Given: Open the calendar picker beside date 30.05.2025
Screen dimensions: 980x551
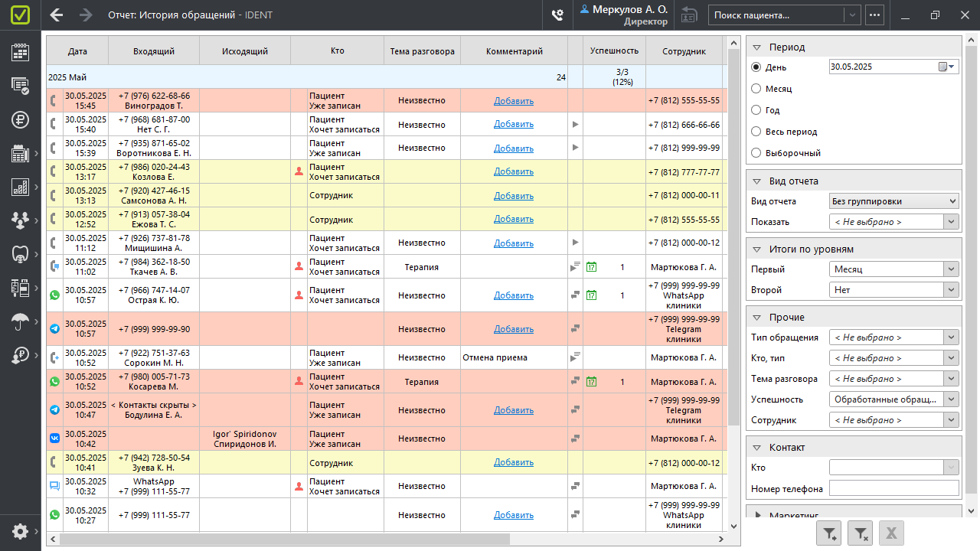Looking at the screenshot, I should 948,67.
